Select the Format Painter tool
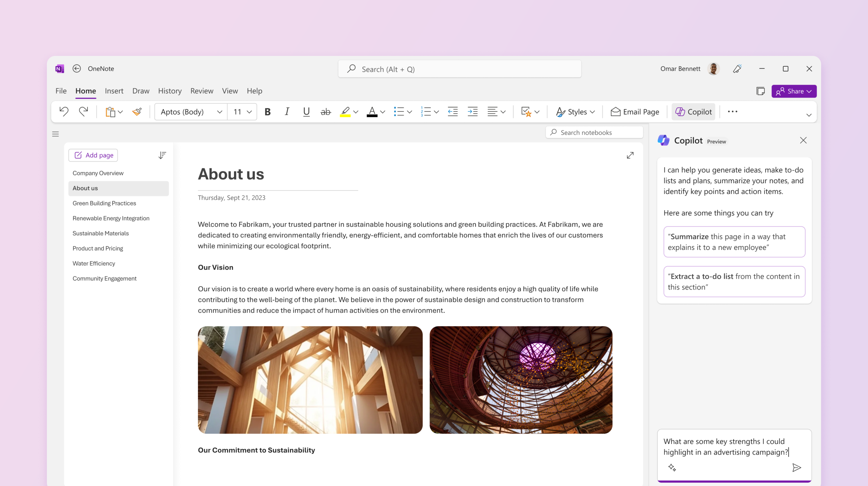The image size is (868, 486). point(136,111)
